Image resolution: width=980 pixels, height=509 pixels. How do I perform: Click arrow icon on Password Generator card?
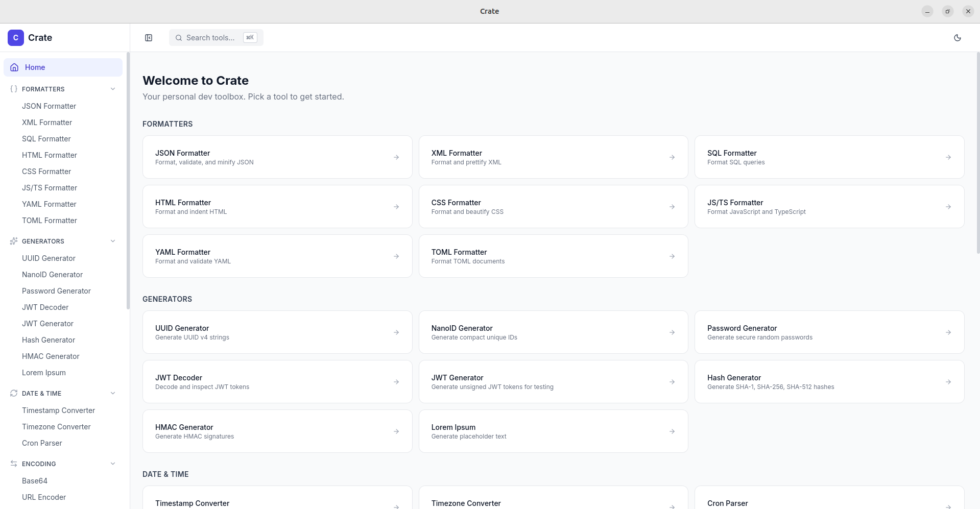(x=948, y=332)
